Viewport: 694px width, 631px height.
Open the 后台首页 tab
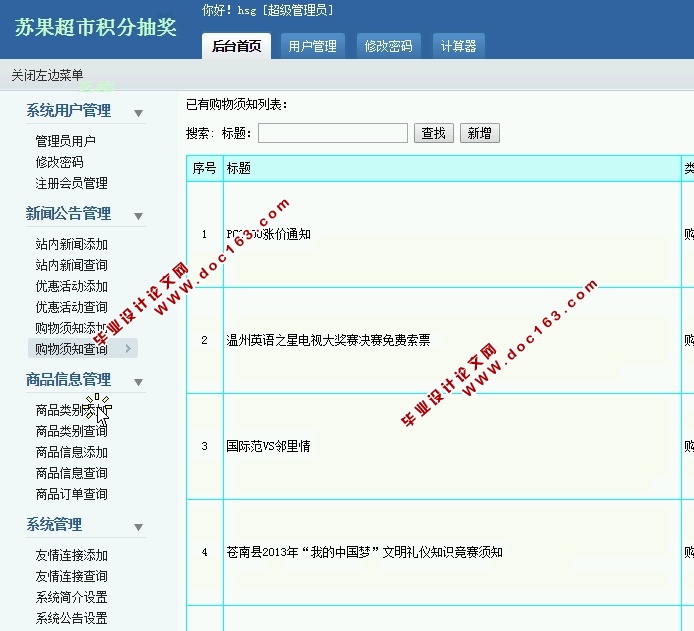pos(236,46)
